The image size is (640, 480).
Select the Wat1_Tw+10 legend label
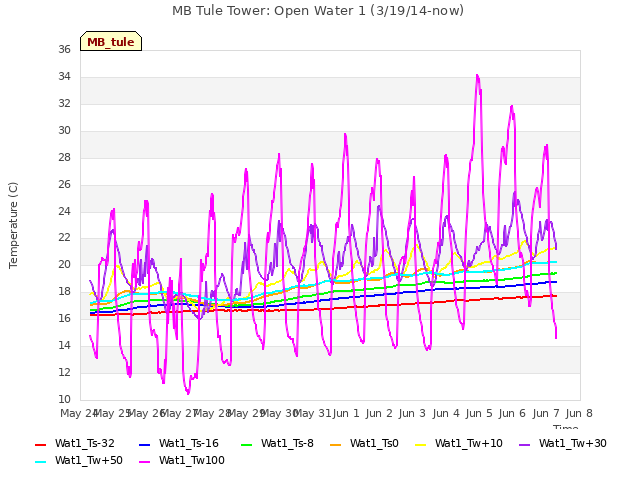(469, 443)
